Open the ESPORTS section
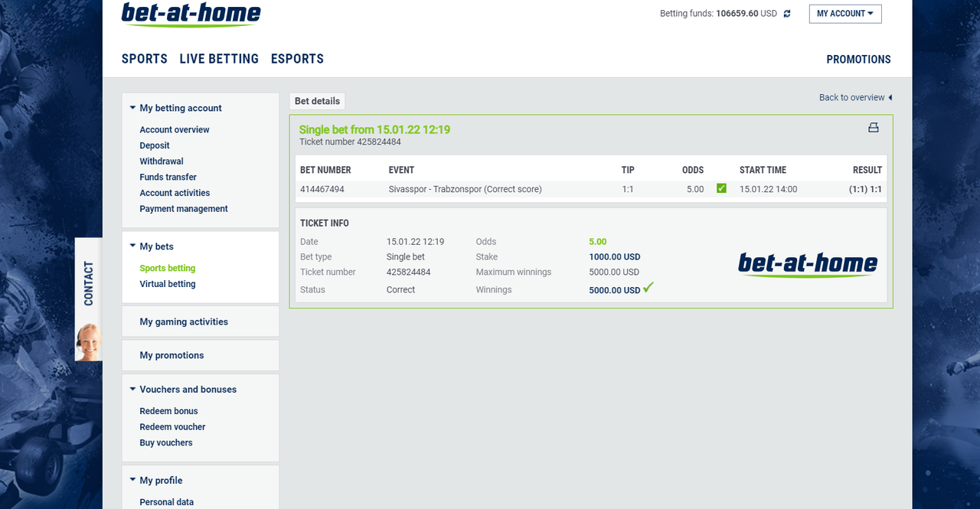The height and width of the screenshot is (509, 980). [x=297, y=59]
